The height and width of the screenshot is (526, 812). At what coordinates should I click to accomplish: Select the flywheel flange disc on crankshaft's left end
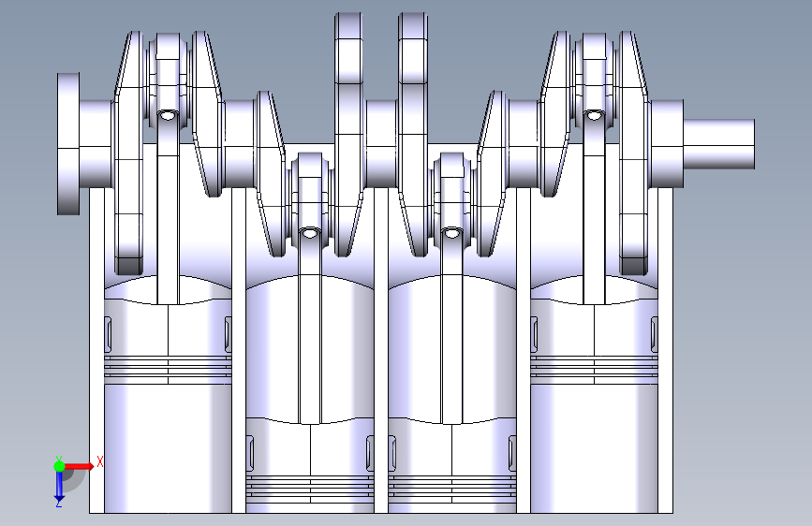[68, 143]
